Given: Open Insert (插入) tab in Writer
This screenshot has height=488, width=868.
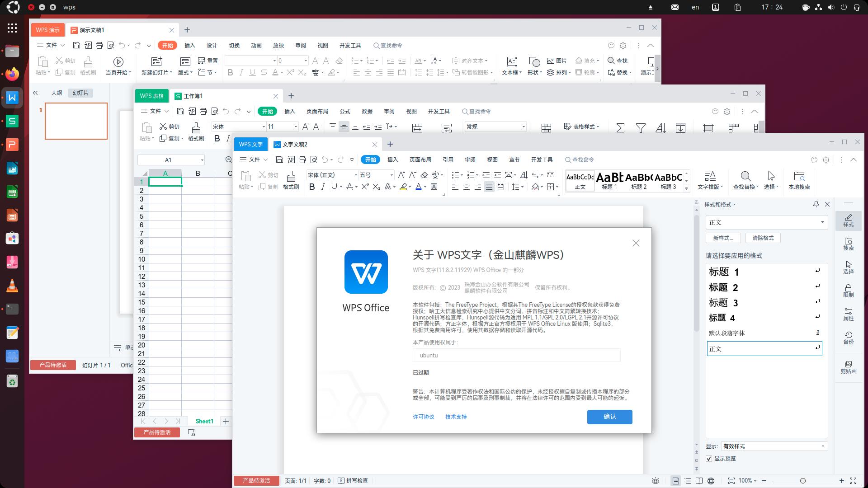Looking at the screenshot, I should (392, 160).
